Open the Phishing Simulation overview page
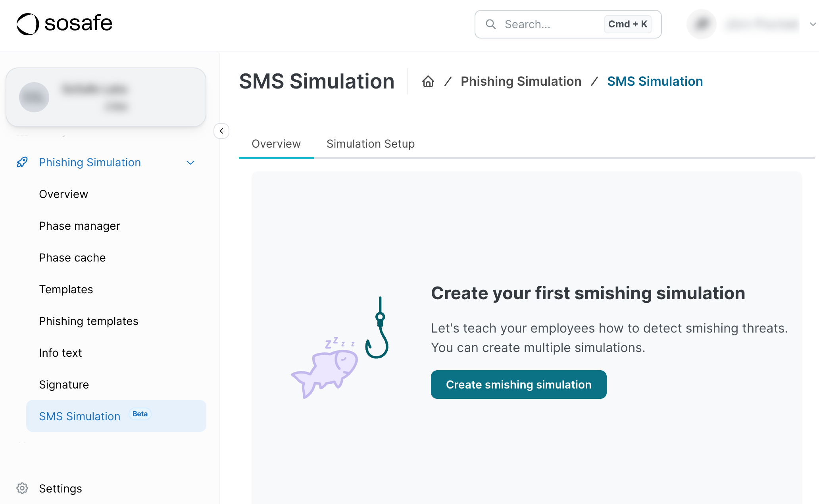The image size is (819, 504). tap(64, 194)
